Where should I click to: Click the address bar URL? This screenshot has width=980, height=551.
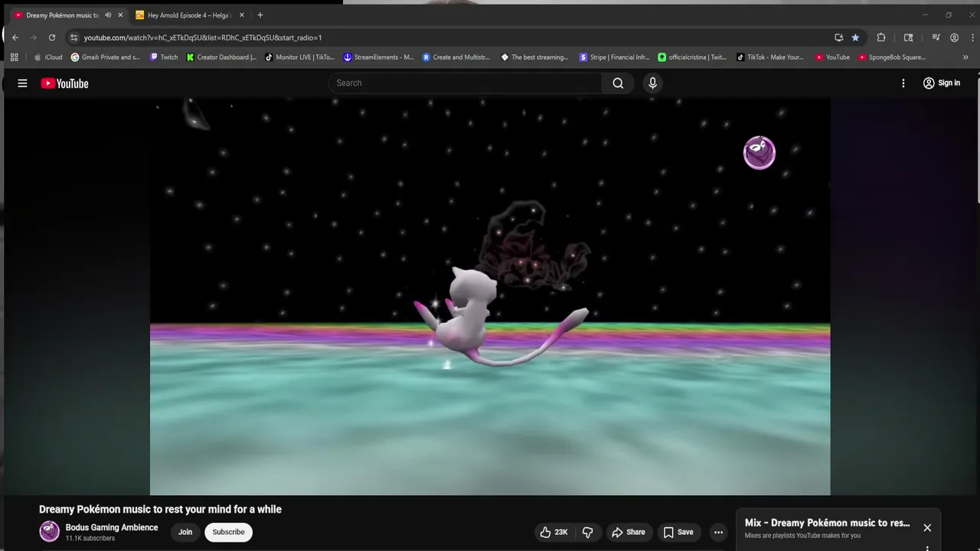[203, 37]
